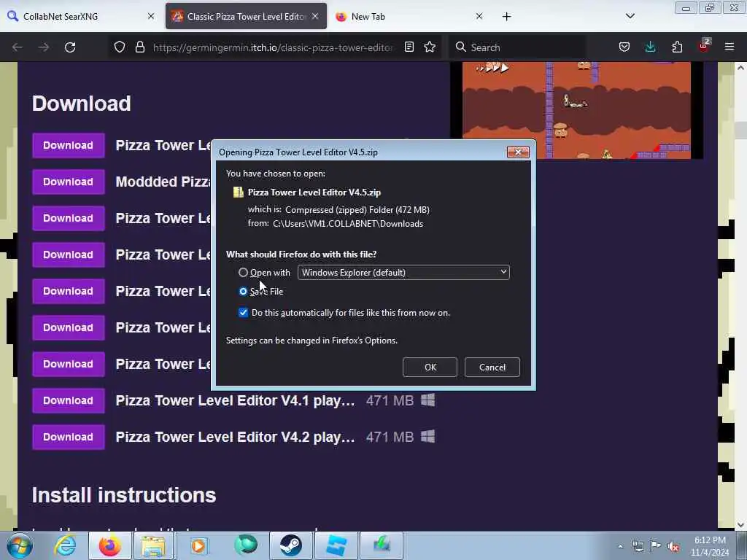Screen dimensions: 747x560
Task: Select the Open with radio button
Action: 243,273
